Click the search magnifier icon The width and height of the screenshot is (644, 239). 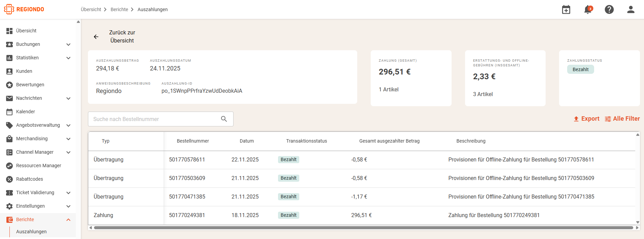click(x=224, y=119)
